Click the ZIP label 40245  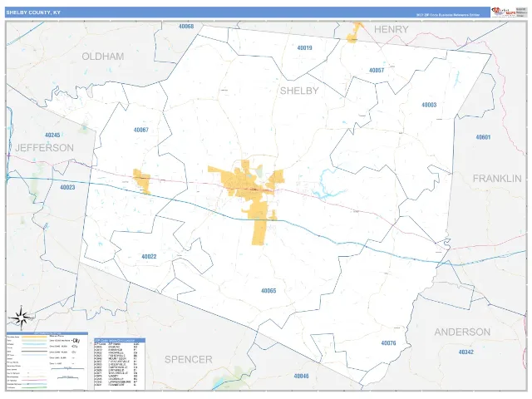pyautogui.click(x=52, y=135)
